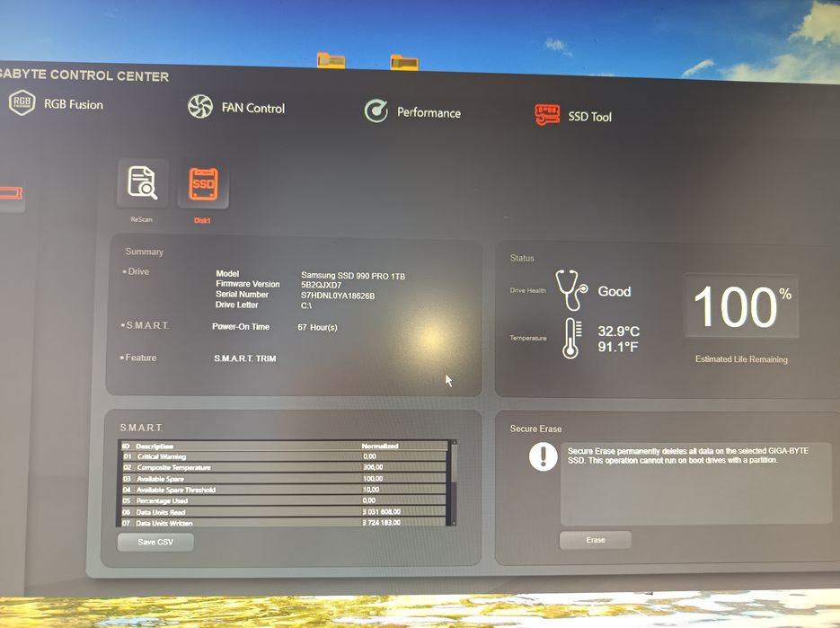
Task: Click the Samsung SSD 990 PRO 1TB model text
Action: point(353,276)
